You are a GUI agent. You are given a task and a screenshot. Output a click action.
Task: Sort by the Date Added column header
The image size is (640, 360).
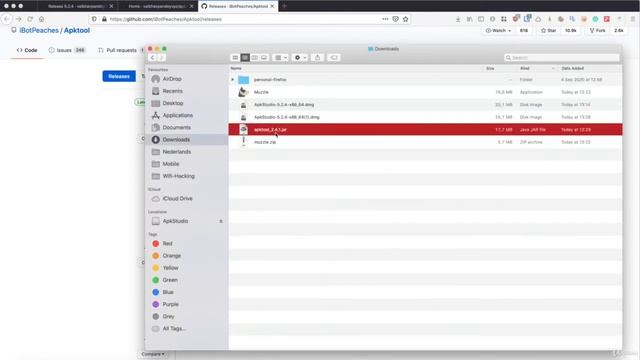click(572, 68)
